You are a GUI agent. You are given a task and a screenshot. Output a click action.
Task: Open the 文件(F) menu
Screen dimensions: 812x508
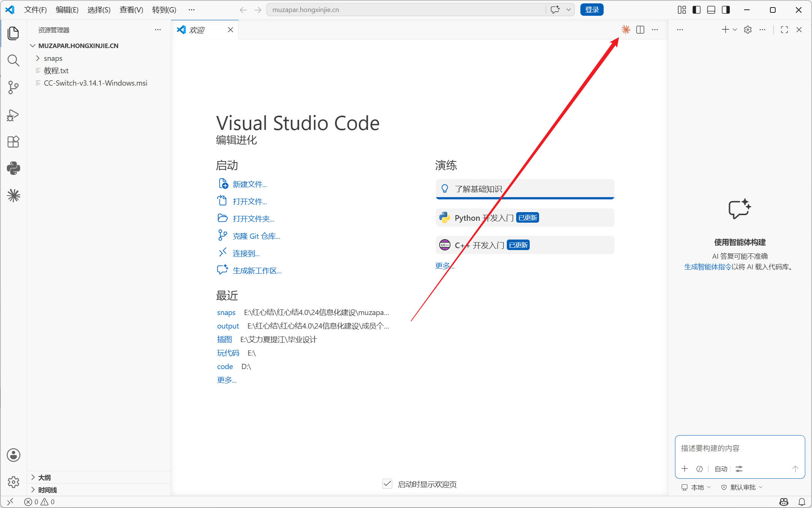35,10
